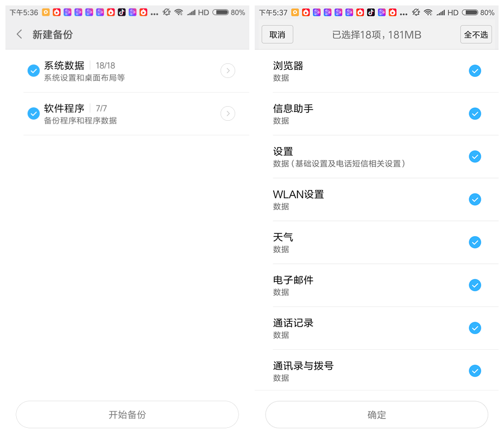Go back from 新建备份 screen
This screenshot has height=444, width=504.
(20, 34)
